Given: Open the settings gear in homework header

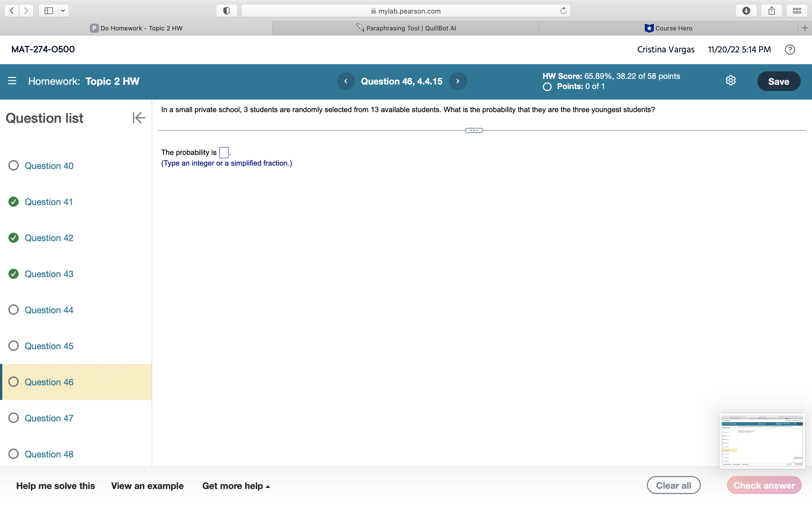Looking at the screenshot, I should pyautogui.click(x=731, y=81).
